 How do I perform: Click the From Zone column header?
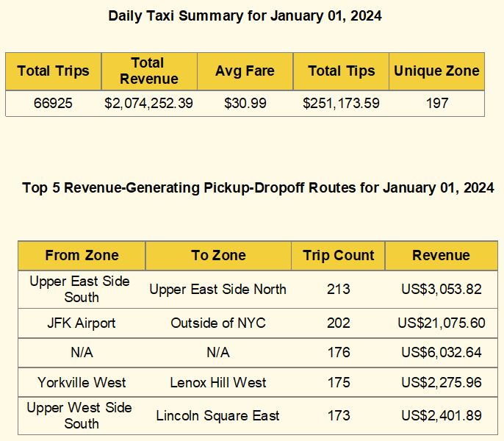tap(82, 256)
